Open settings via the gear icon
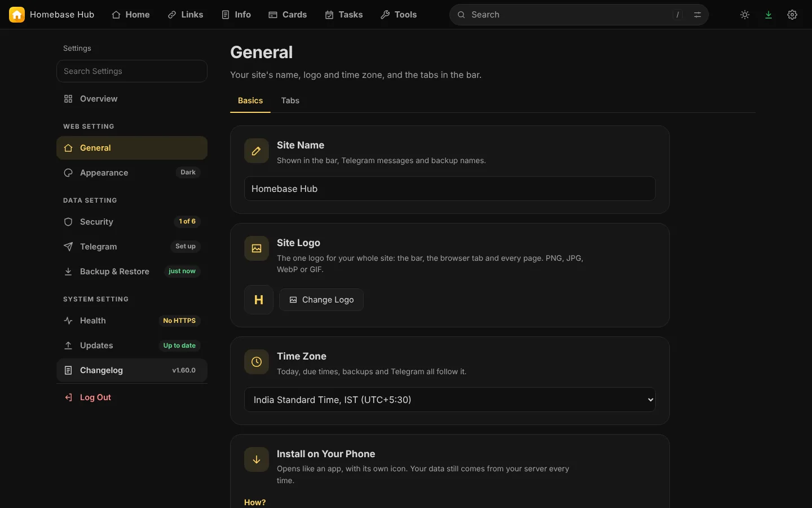812x508 pixels. pos(792,15)
